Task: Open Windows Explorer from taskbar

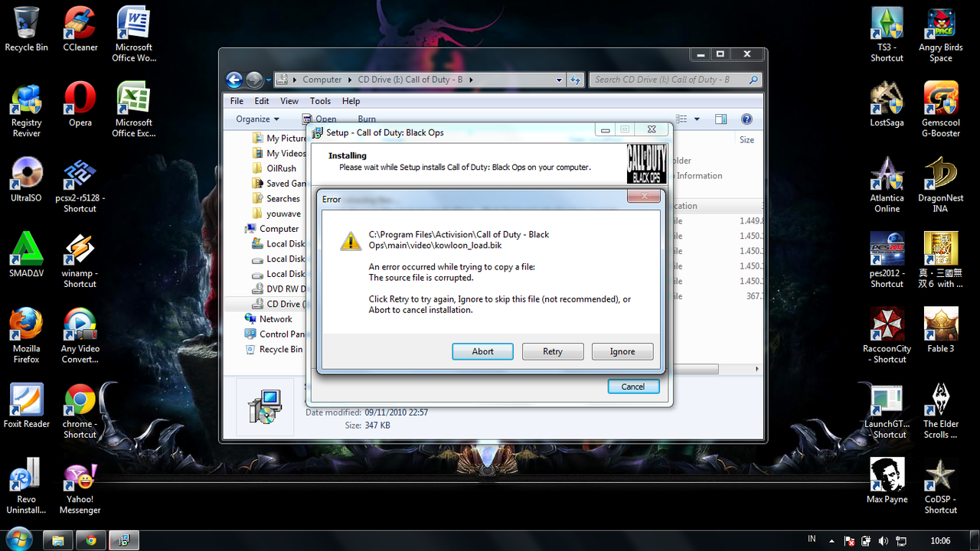Action: coord(57,540)
